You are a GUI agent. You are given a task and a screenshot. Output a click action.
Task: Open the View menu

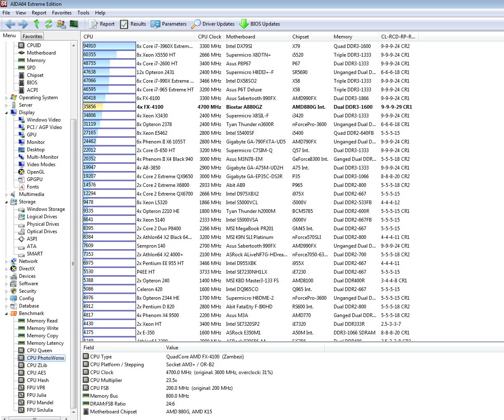(x=21, y=13)
